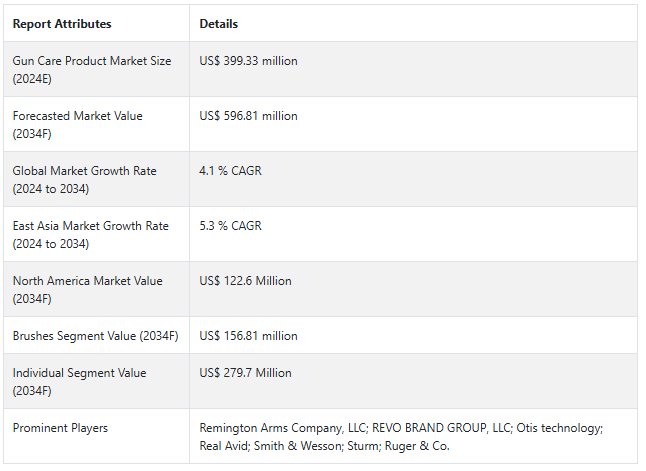
Task: Click the 5.3 % CAGR value
Action: pyautogui.click(x=230, y=226)
